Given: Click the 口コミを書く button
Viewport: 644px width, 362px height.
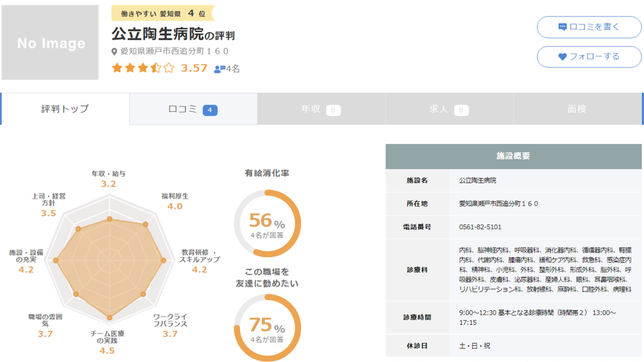Looking at the screenshot, I should (x=589, y=27).
